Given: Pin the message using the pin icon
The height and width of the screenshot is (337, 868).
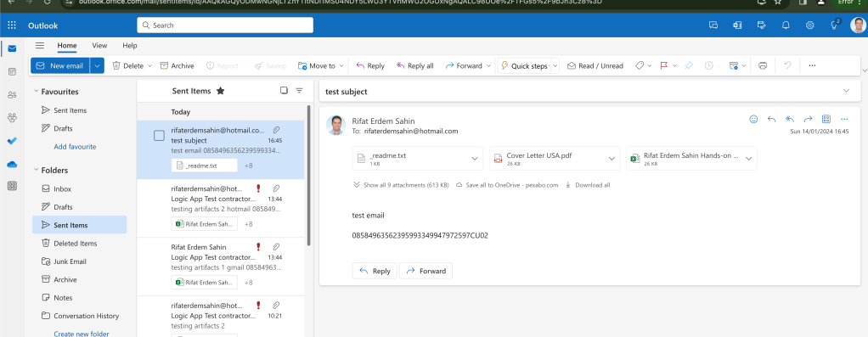Looking at the screenshot, I should (x=689, y=65).
